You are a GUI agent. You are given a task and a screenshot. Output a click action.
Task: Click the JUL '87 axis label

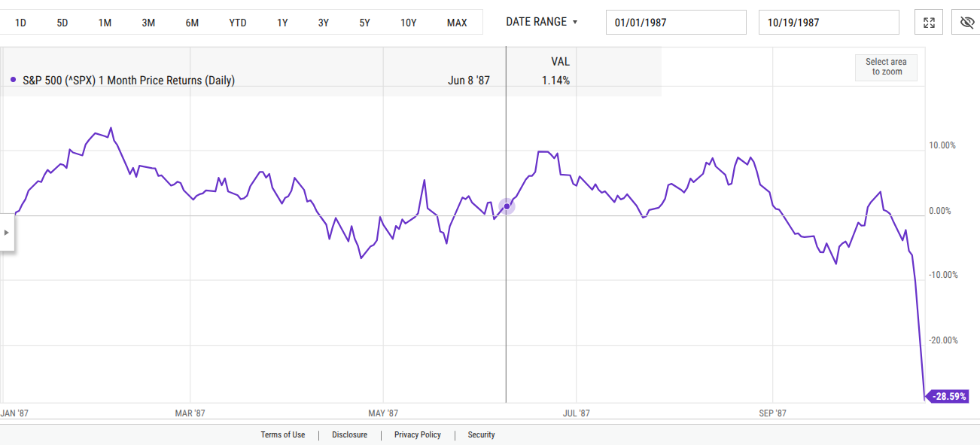[576, 413]
